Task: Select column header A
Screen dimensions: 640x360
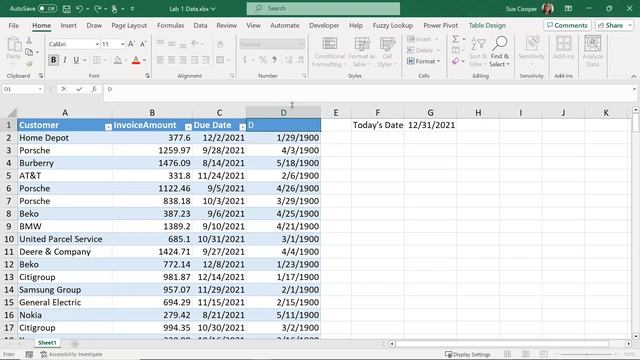Action: click(65, 113)
